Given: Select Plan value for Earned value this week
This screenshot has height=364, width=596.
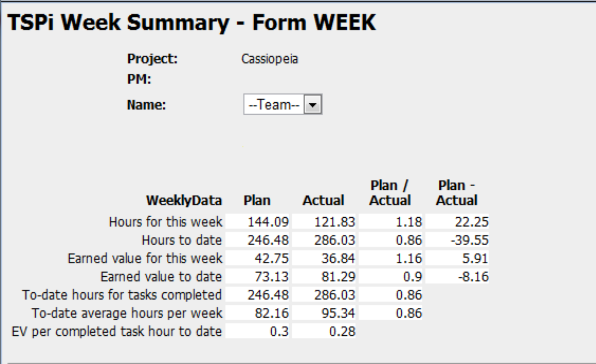Looking at the screenshot, I should [x=258, y=258].
